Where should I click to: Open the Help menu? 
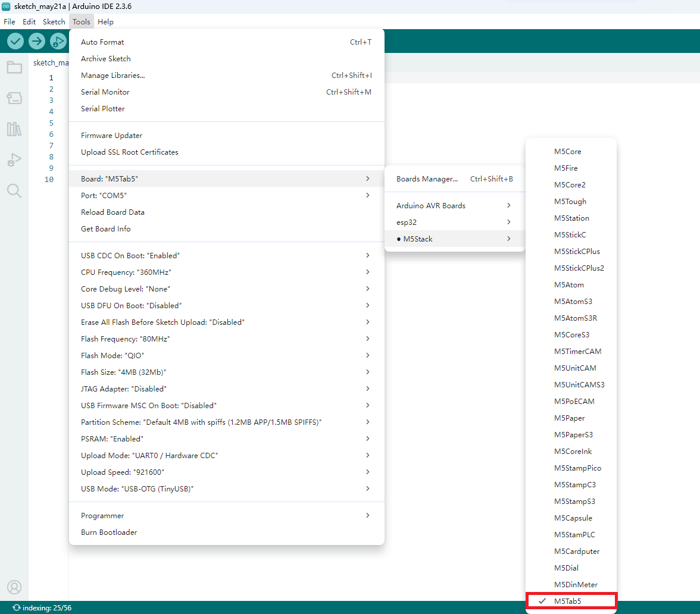coord(106,21)
